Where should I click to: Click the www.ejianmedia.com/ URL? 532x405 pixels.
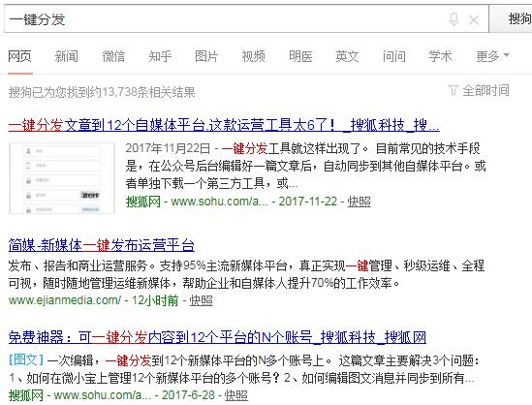(65, 300)
